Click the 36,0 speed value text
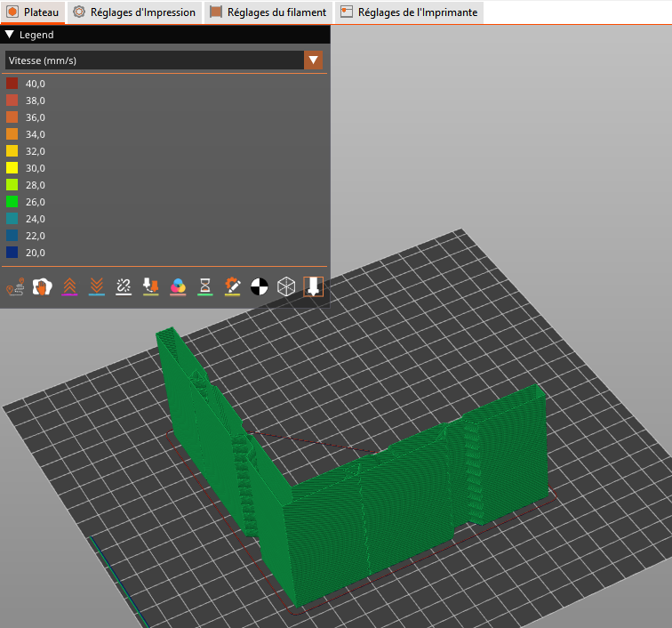672x628 pixels. coord(36,117)
